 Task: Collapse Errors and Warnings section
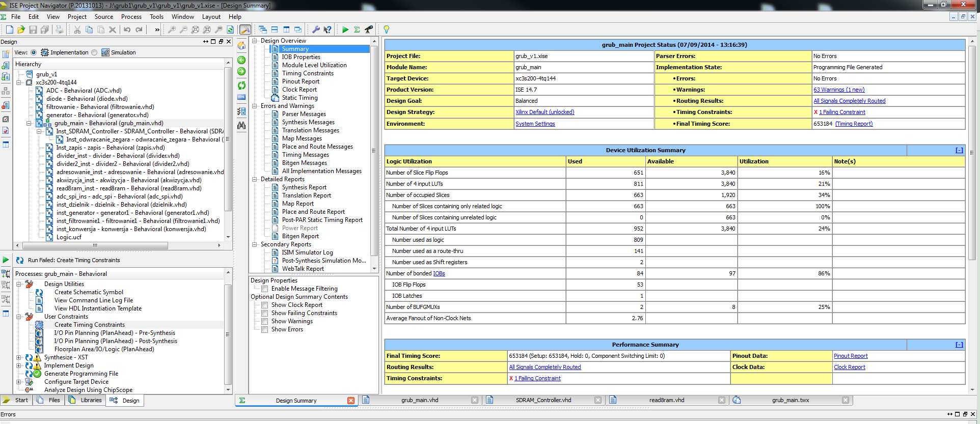coord(255,106)
